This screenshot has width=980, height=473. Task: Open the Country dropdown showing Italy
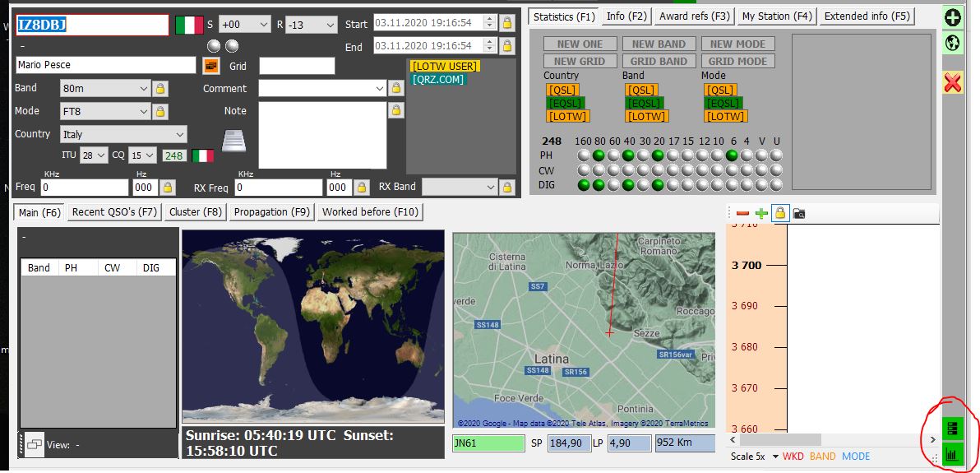(180, 134)
